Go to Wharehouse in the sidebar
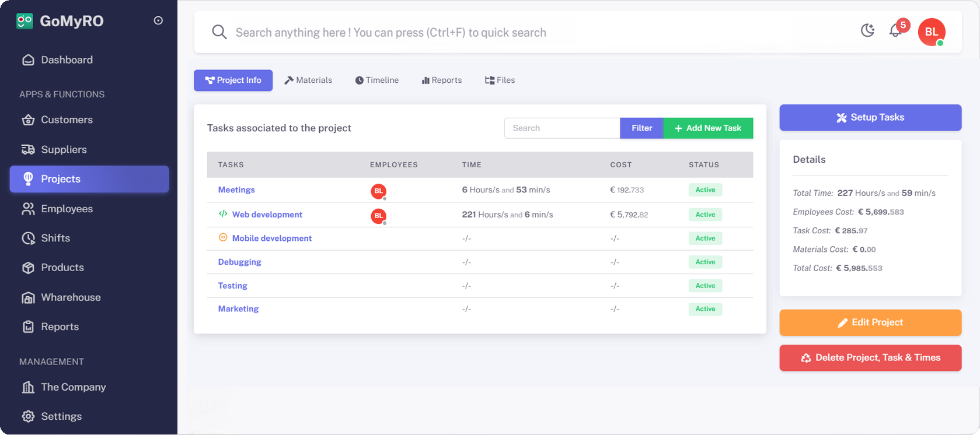The width and height of the screenshot is (980, 435). [71, 297]
